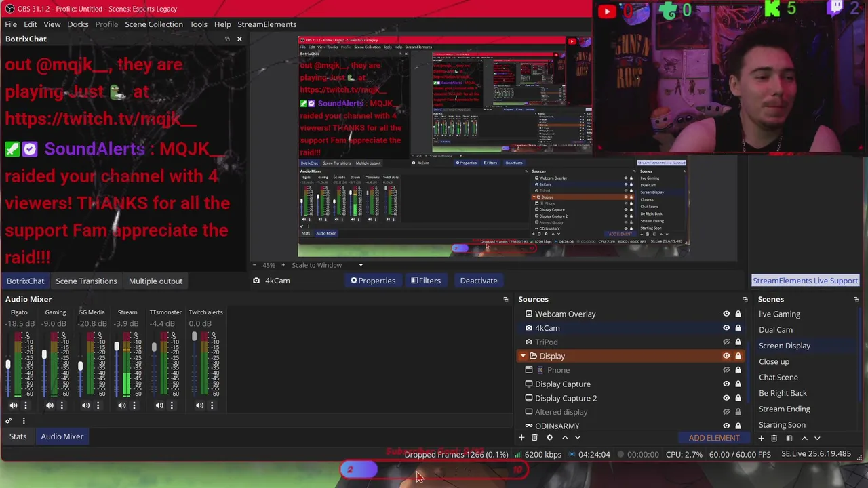The height and width of the screenshot is (488, 868).
Task: Show the Altered display source
Action: point(726,412)
